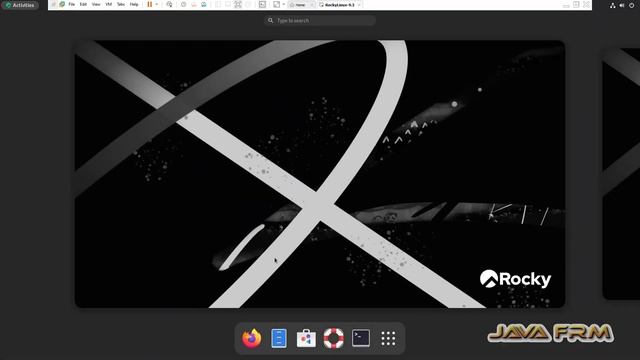Launch the Software store from the dash
The width and height of the screenshot is (640, 360).
pyautogui.click(x=306, y=338)
